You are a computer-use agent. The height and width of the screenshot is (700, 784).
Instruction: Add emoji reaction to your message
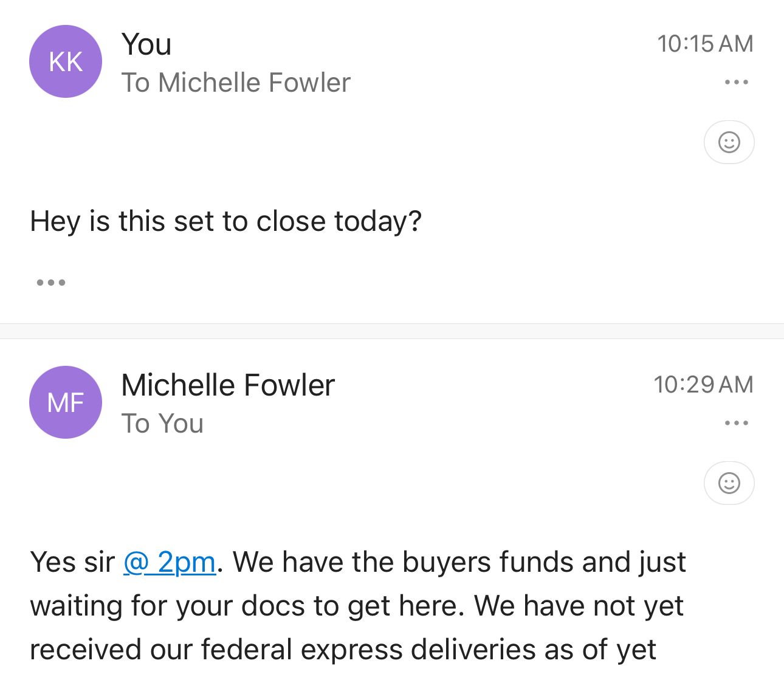pos(729,142)
